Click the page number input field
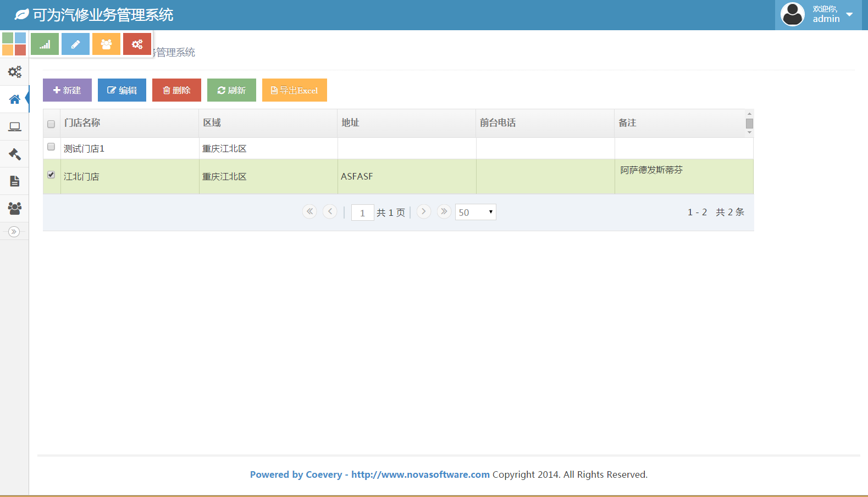The width and height of the screenshot is (868, 497). coord(362,213)
